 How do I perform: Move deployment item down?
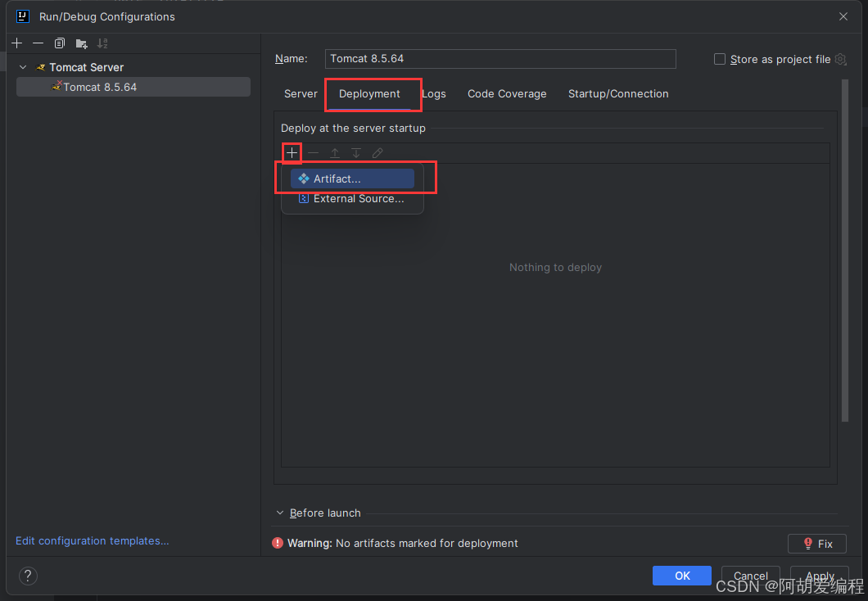tap(356, 153)
